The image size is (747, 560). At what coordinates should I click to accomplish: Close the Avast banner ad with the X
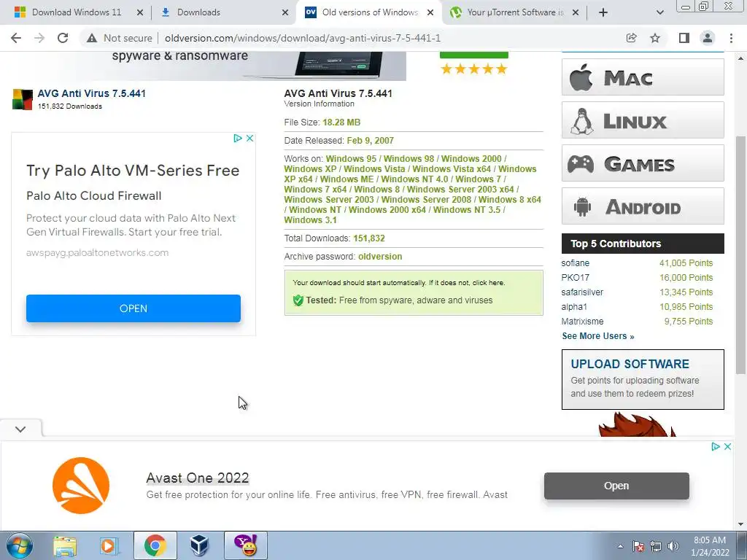pyautogui.click(x=727, y=447)
